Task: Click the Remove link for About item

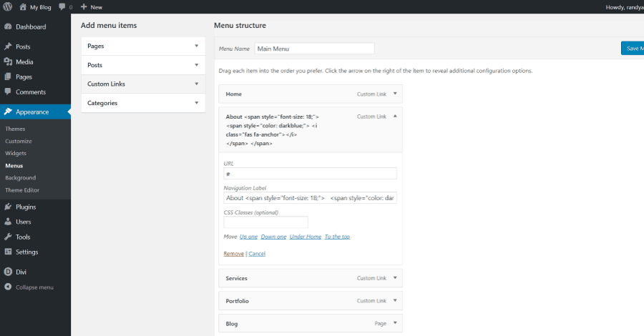Action: (x=233, y=254)
